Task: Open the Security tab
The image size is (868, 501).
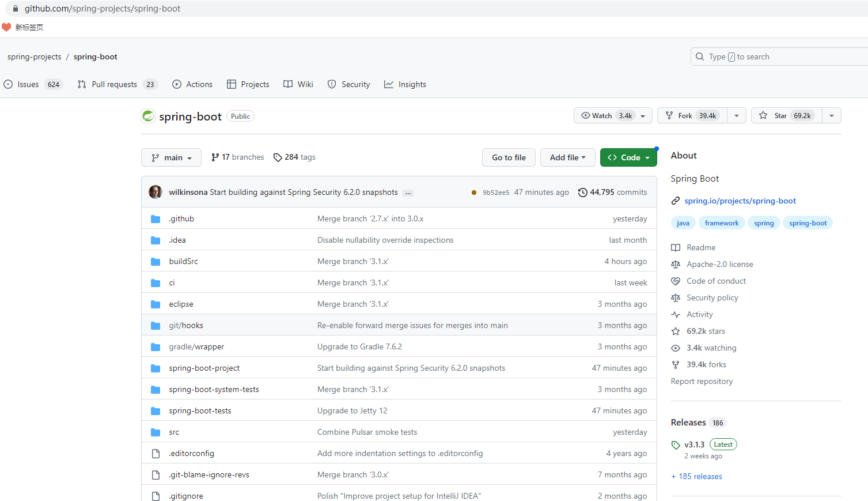Action: click(349, 84)
